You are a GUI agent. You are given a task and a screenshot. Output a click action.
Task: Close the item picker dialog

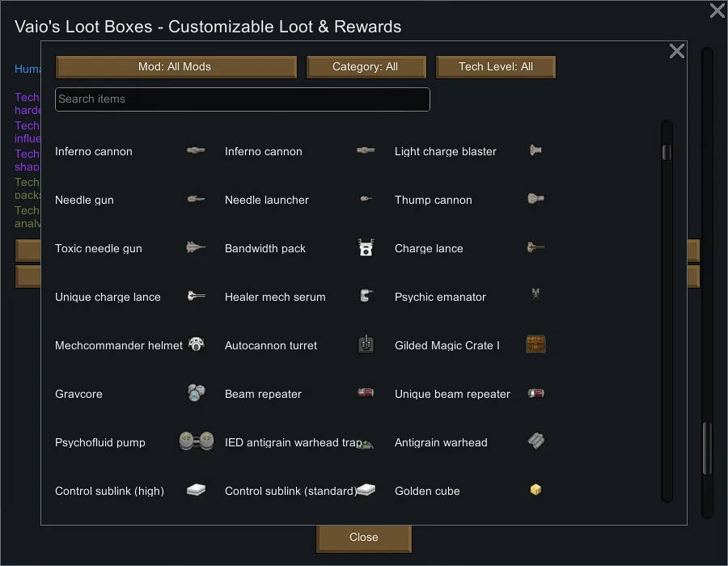[x=677, y=52]
